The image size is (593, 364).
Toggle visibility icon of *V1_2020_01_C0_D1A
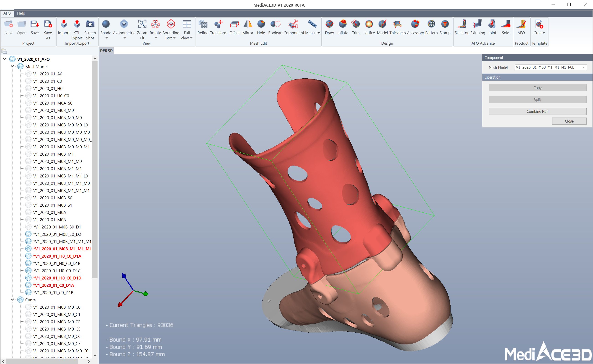(28, 285)
